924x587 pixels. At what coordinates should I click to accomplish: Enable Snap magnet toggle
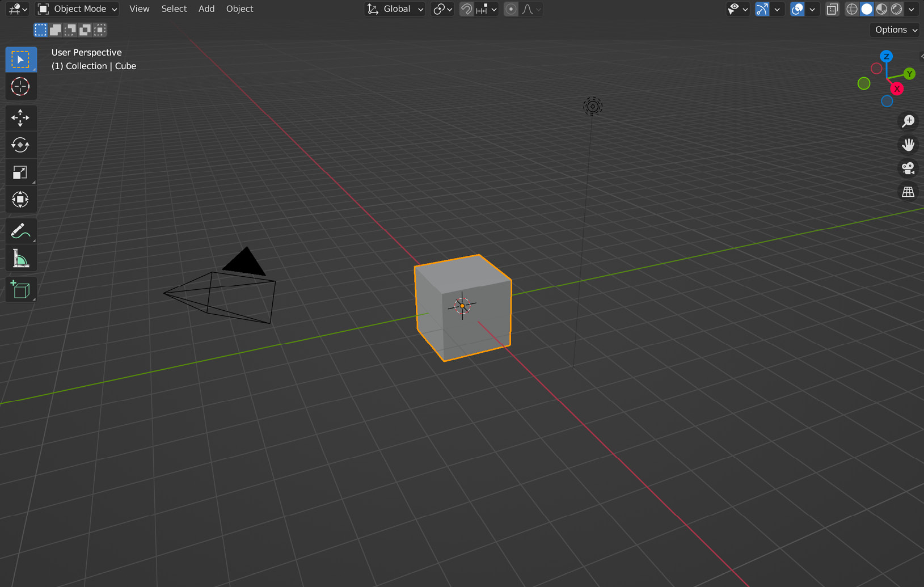[x=466, y=9]
